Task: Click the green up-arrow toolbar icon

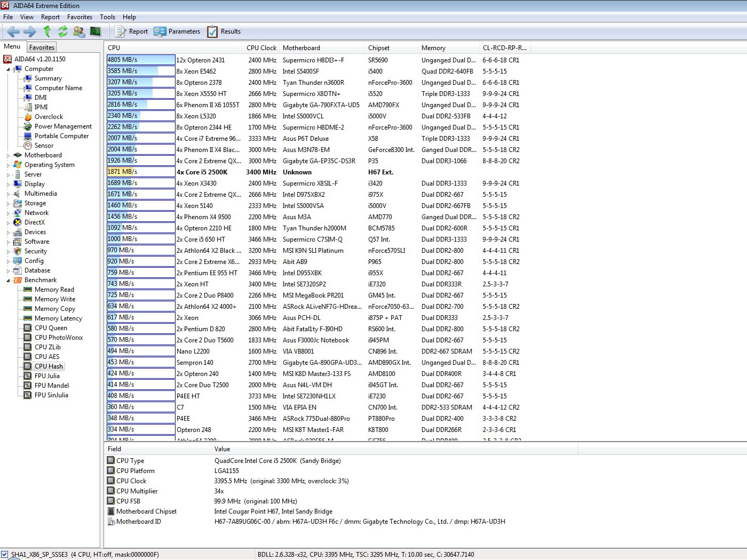Action: (x=47, y=31)
